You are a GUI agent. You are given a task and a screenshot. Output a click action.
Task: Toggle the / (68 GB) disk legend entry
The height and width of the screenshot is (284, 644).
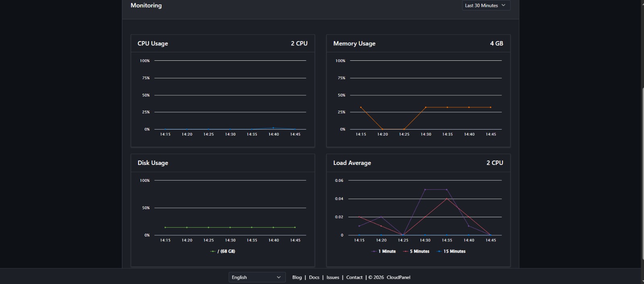pyautogui.click(x=223, y=251)
